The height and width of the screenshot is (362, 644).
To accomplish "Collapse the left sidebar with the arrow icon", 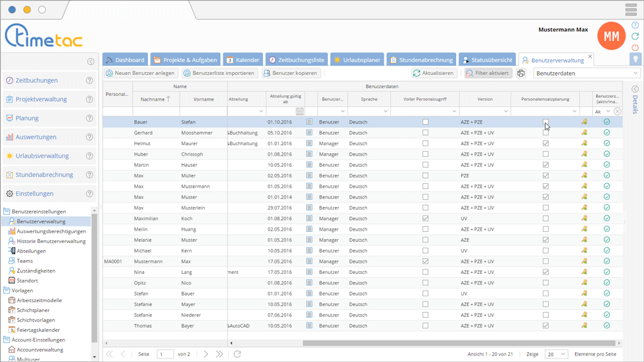I will pos(91,62).
